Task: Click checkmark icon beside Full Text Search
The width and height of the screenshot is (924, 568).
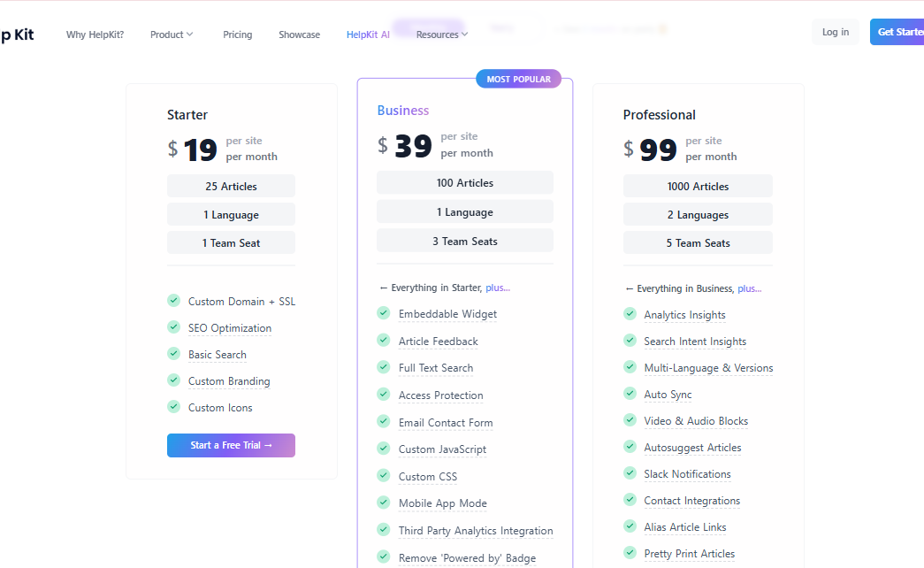Action: (384, 367)
